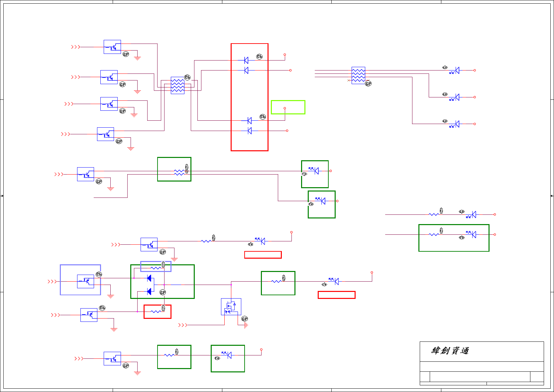
Task: Click the lowest LED of the three far-right LEDs
Action: (455, 124)
